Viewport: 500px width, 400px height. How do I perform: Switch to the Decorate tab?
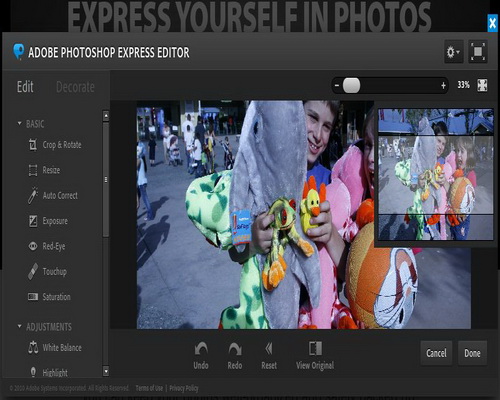coord(75,87)
